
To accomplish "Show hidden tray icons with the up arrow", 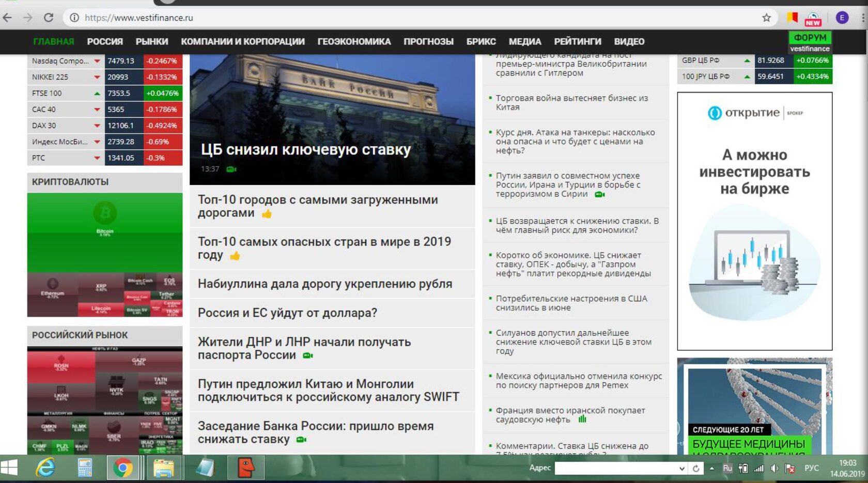I will 711,469.
